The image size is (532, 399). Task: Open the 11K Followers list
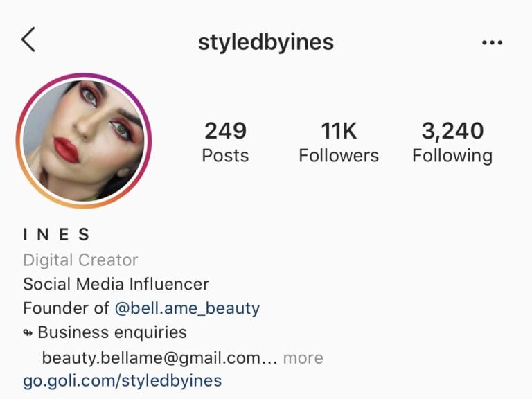point(339,142)
